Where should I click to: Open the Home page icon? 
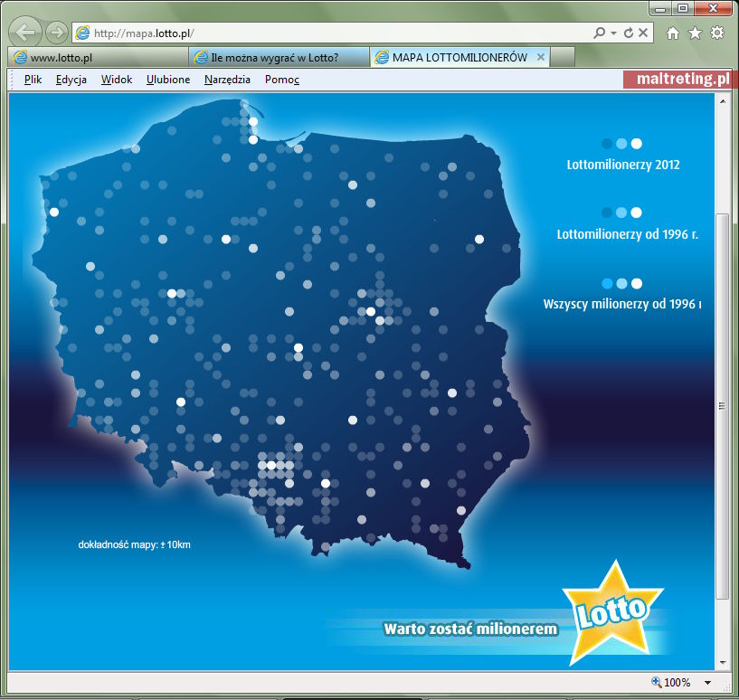pyautogui.click(x=673, y=33)
